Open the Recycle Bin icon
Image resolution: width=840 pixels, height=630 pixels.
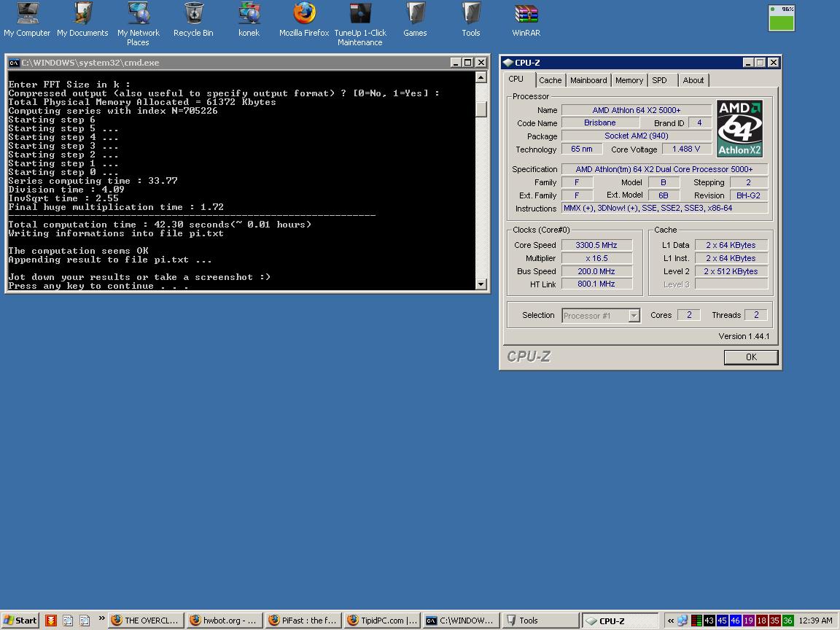click(x=193, y=20)
